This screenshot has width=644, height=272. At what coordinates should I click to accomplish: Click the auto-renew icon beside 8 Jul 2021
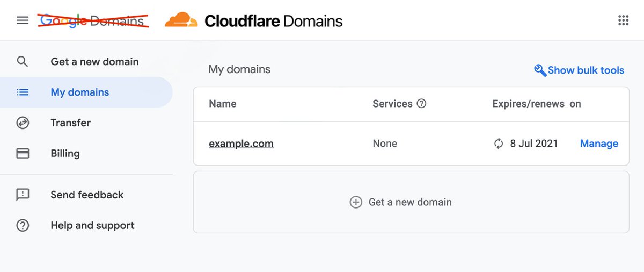499,144
